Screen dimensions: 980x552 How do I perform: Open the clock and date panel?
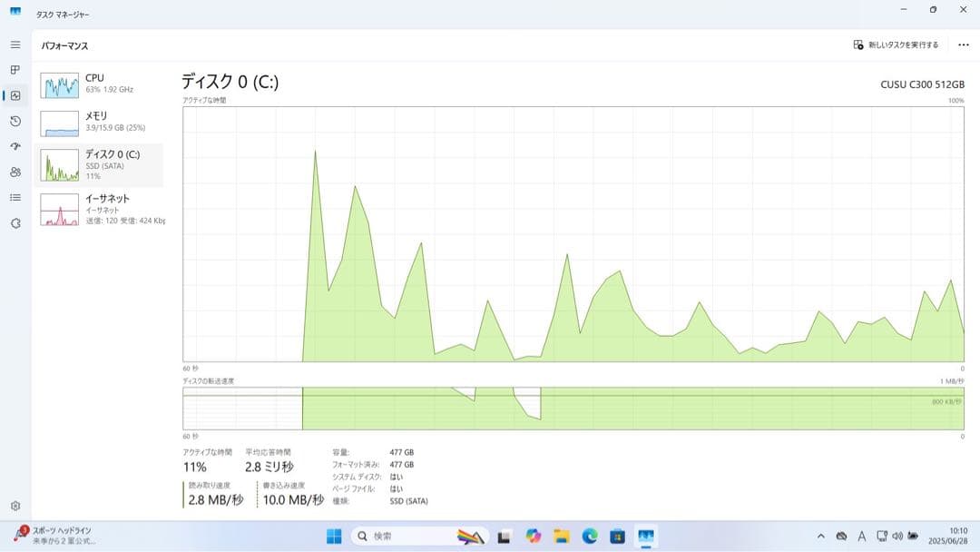tap(950, 537)
